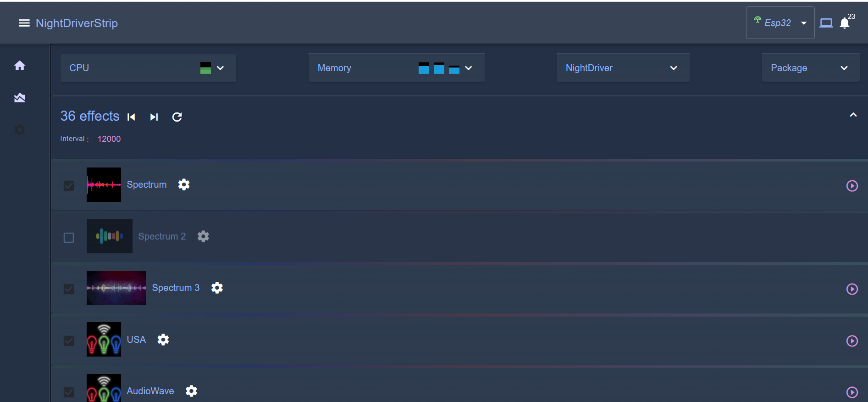Click the Spectrum 3 effect name
Image resolution: width=868 pixels, height=402 pixels.
point(176,288)
